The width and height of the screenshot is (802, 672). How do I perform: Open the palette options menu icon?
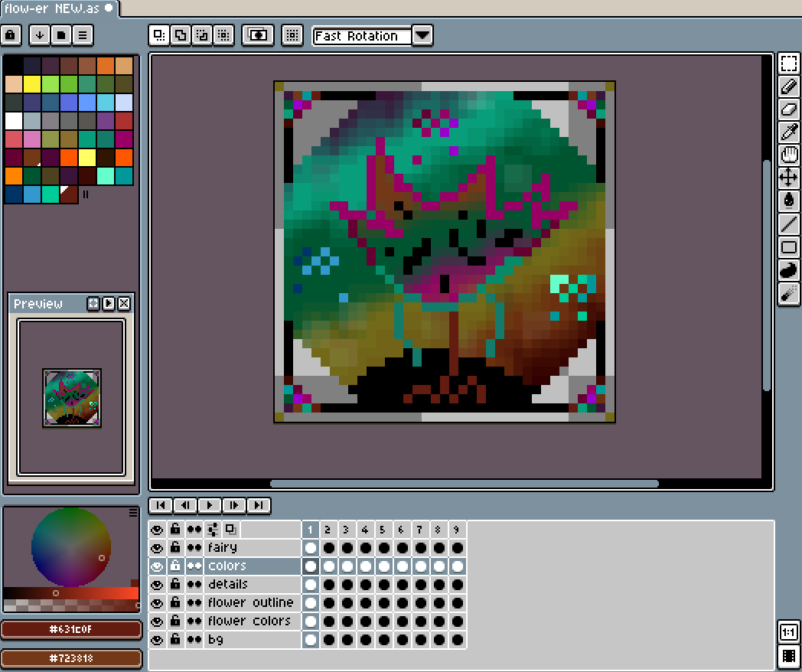click(83, 34)
